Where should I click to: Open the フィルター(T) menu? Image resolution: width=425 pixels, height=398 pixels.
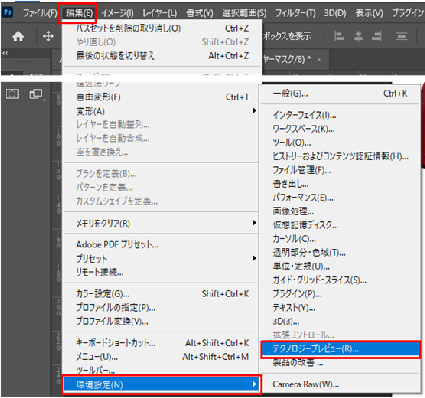click(x=295, y=13)
